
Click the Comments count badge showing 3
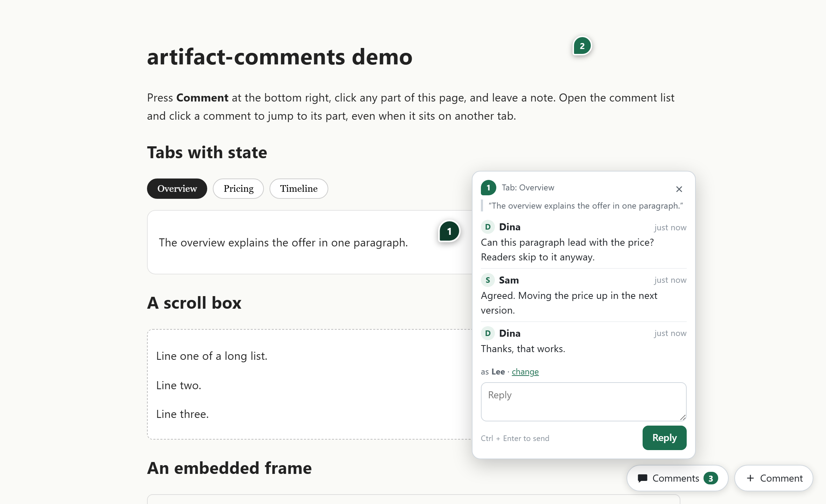click(x=710, y=478)
